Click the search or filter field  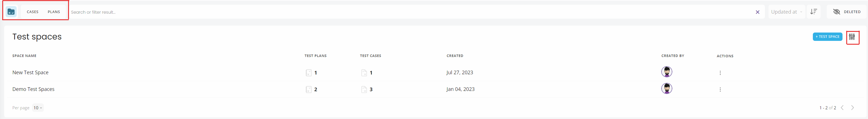point(404,12)
